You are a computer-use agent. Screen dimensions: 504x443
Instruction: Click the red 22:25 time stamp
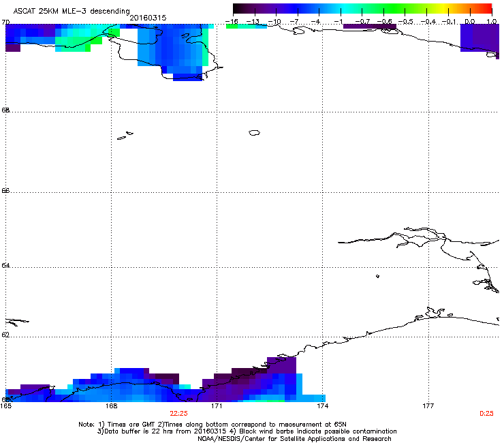click(x=178, y=414)
